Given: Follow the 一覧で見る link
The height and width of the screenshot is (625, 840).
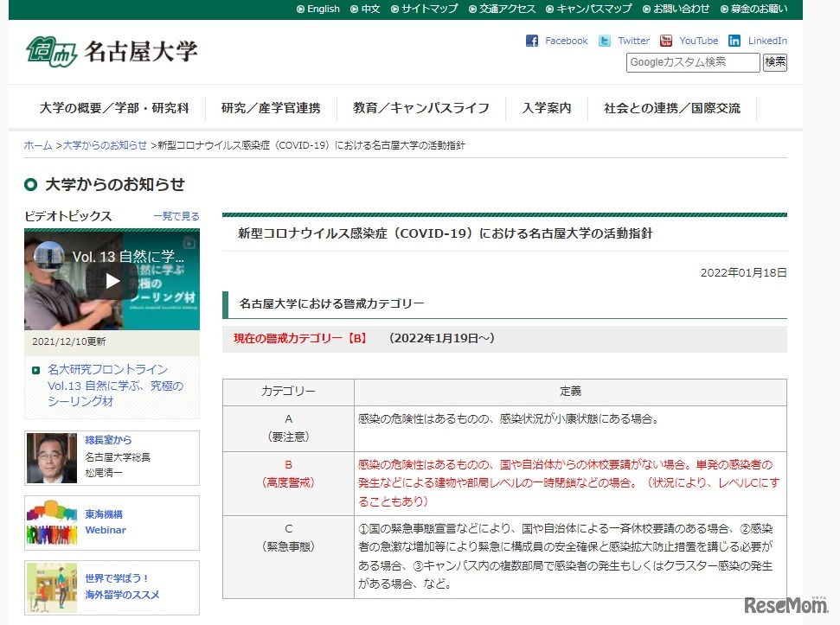Looking at the screenshot, I should pos(176,216).
